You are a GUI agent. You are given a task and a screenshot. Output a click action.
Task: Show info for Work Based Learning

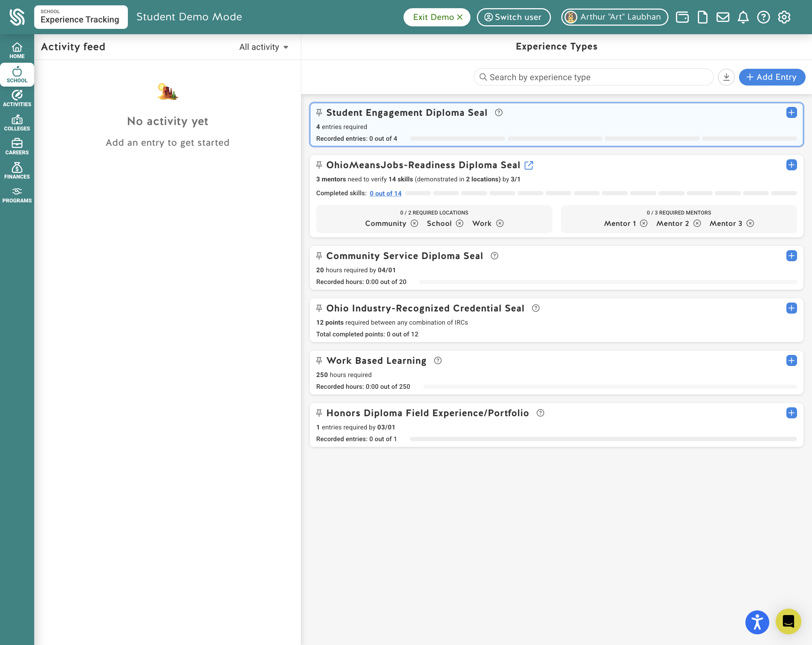[438, 361]
